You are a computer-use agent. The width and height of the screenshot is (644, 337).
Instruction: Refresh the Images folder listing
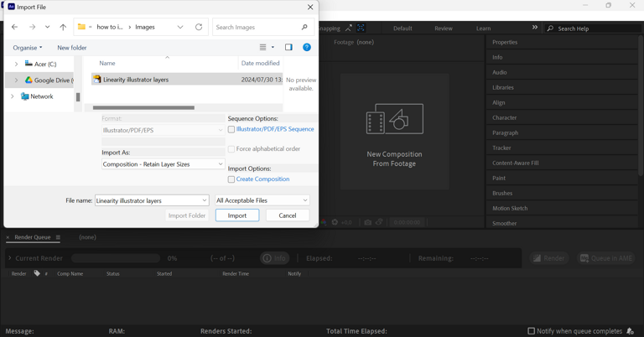pyautogui.click(x=199, y=27)
